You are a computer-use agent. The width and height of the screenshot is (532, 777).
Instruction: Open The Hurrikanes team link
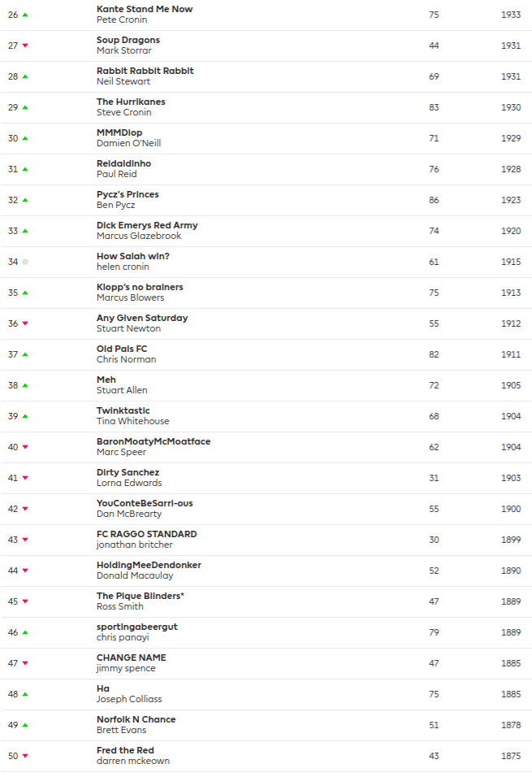tap(131, 102)
